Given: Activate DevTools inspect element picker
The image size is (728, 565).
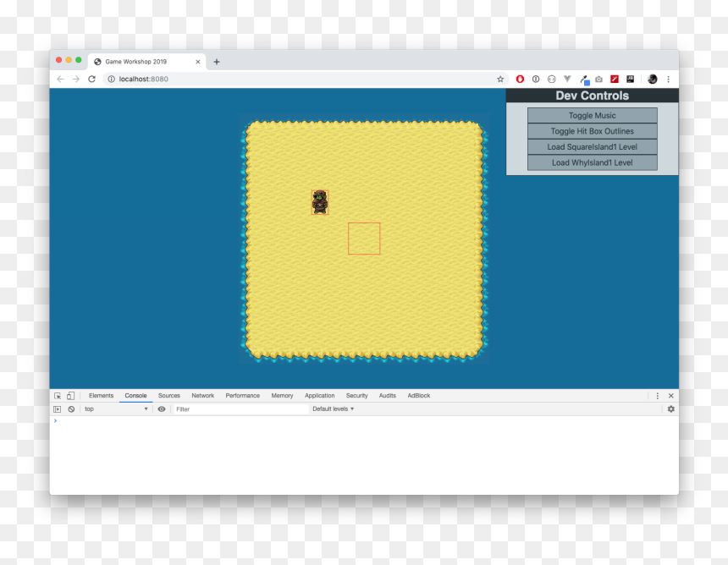Looking at the screenshot, I should point(58,396).
